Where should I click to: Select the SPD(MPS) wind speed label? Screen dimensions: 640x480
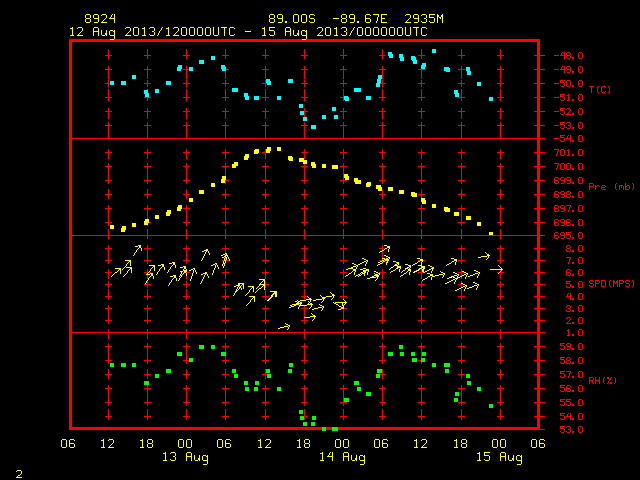[611, 283]
